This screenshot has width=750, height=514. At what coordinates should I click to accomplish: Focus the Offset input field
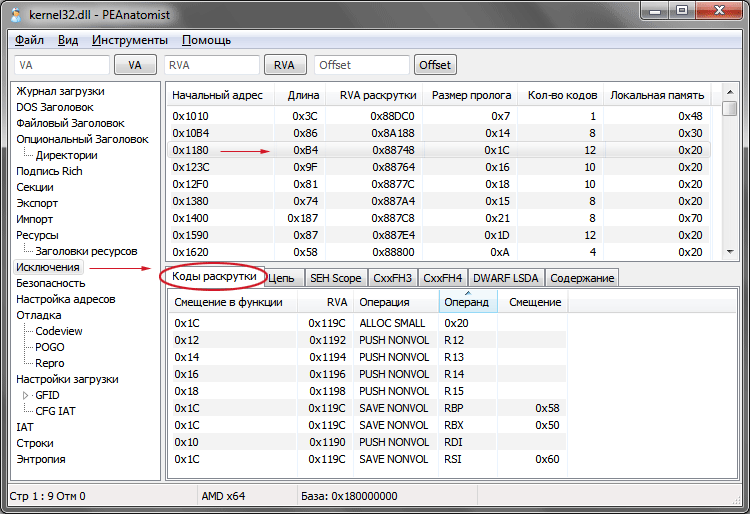(361, 65)
